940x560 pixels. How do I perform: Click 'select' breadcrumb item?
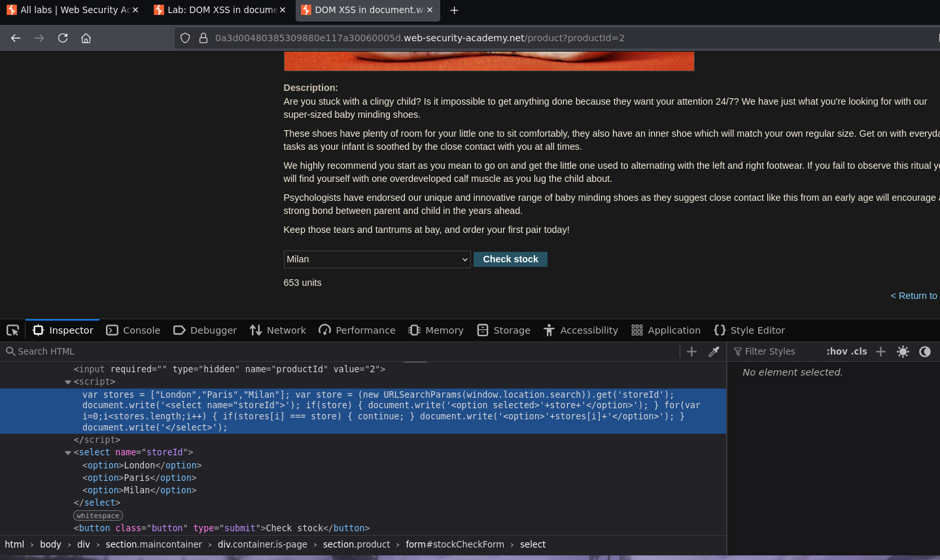pos(532,544)
